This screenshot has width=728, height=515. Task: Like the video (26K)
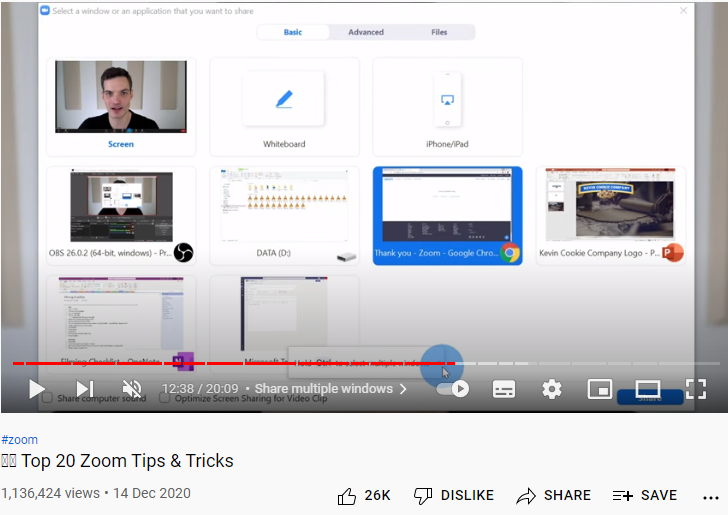[364, 495]
